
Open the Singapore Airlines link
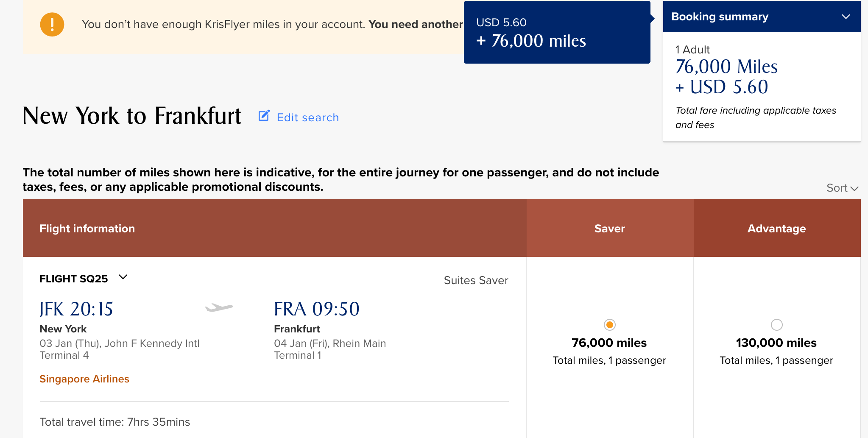pos(84,379)
